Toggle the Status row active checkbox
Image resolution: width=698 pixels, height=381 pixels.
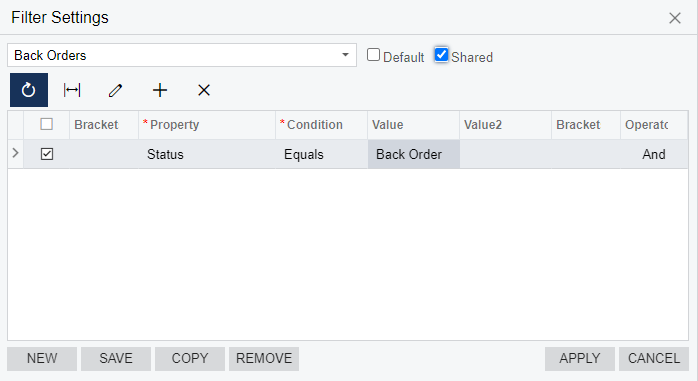47,154
